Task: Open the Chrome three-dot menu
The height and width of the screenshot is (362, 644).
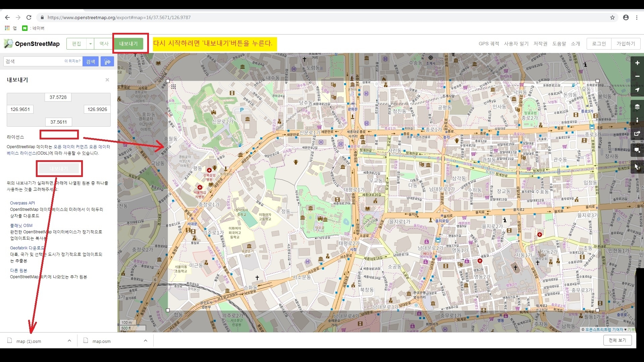Action: pos(637,17)
